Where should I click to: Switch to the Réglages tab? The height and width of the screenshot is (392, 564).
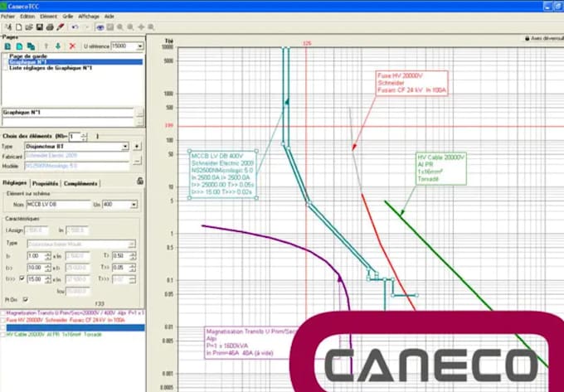pyautogui.click(x=15, y=182)
